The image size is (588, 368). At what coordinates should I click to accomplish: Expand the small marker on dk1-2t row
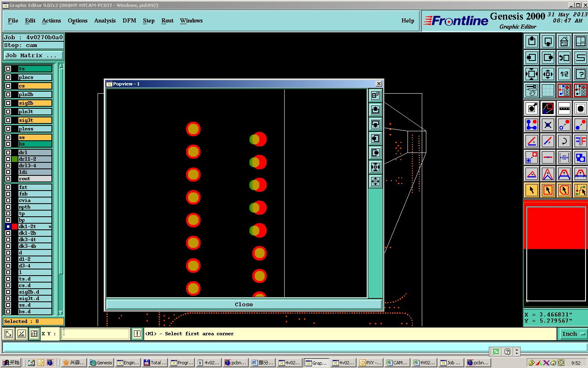pyautogui.click(x=50, y=227)
